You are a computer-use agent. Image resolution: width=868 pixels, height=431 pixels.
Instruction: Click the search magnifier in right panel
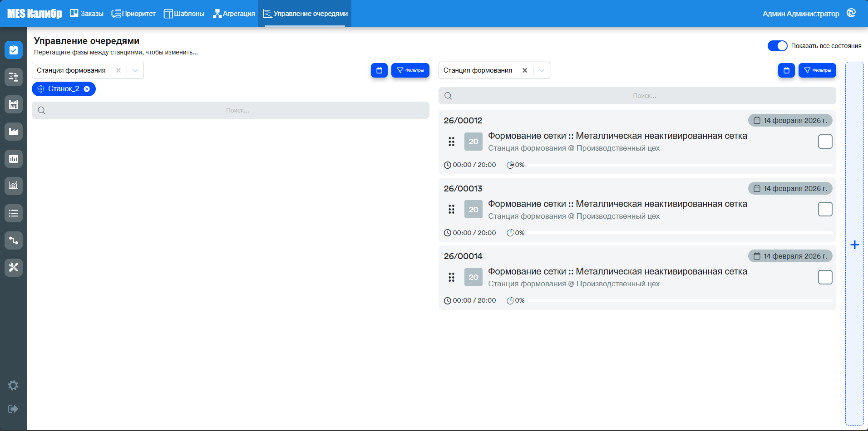(x=448, y=96)
